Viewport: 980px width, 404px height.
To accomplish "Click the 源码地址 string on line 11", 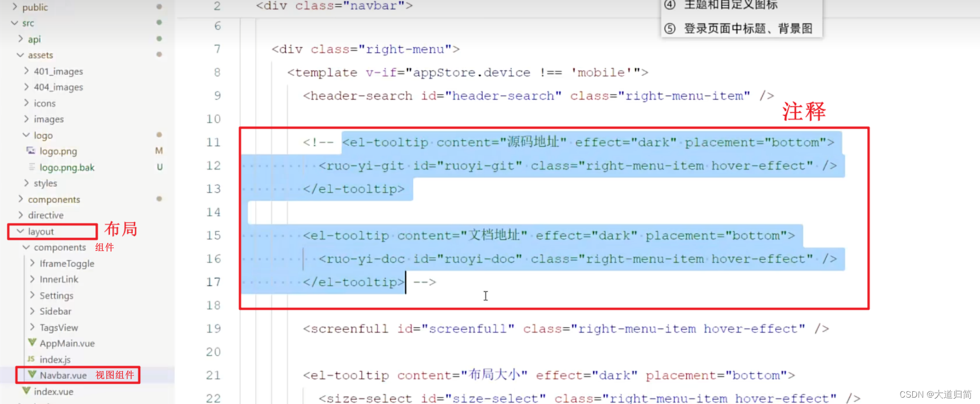I will [x=533, y=142].
